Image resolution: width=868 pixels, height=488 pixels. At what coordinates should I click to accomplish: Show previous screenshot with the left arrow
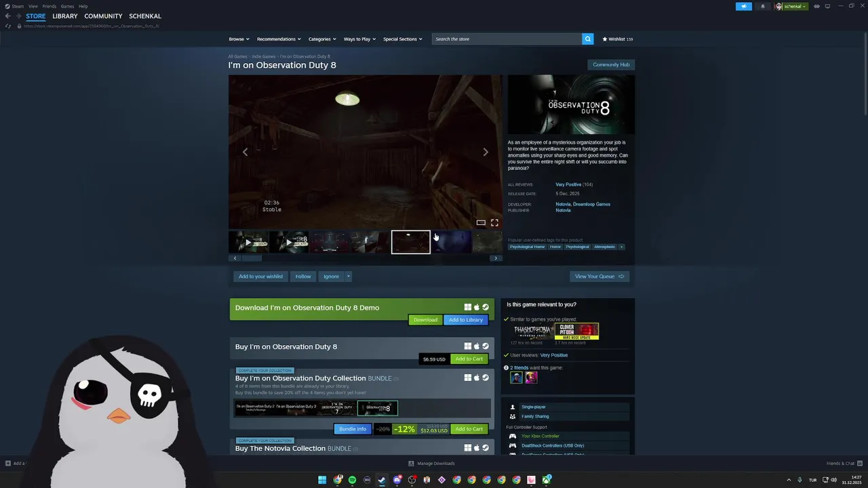click(x=245, y=152)
